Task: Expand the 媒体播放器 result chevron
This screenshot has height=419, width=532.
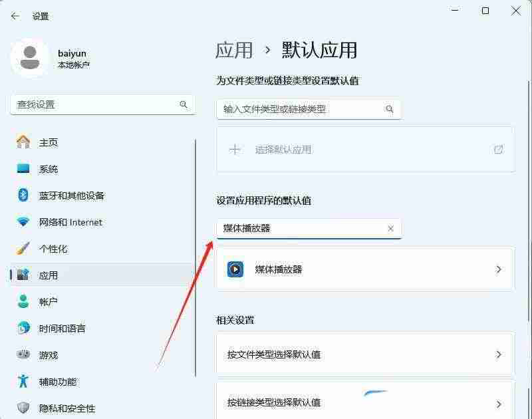Action: pos(498,269)
